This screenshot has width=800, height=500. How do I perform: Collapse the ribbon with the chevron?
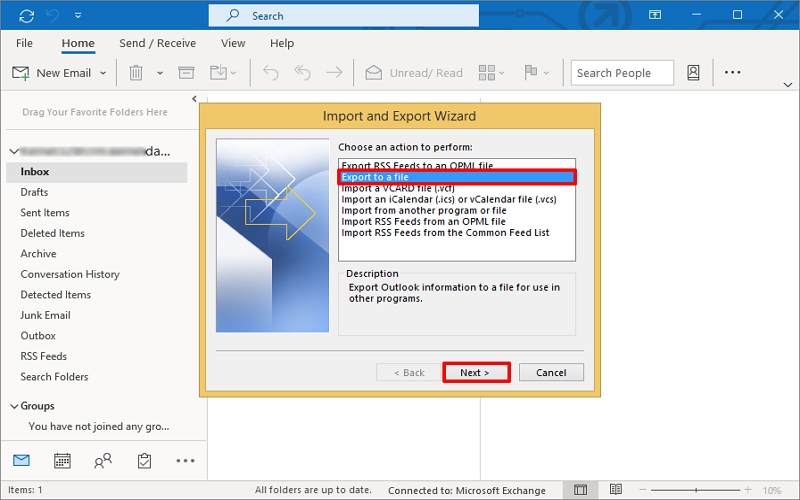[787, 85]
